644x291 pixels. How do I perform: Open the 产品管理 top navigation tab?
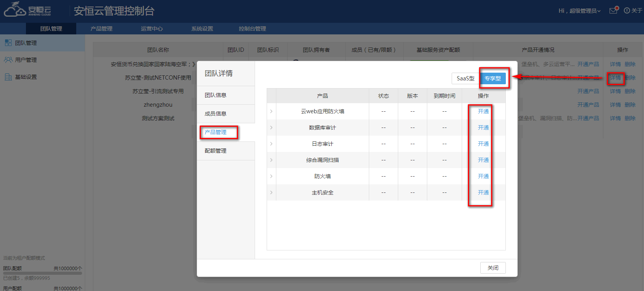pos(101,29)
